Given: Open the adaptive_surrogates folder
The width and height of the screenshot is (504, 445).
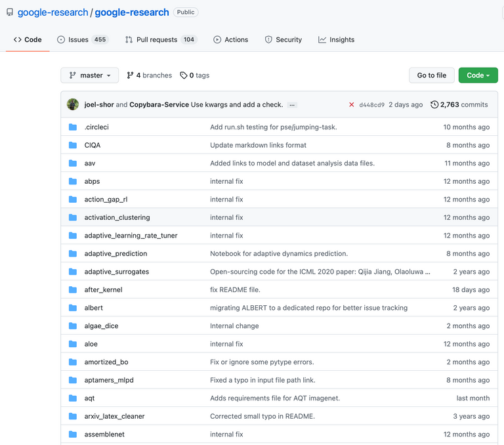Looking at the screenshot, I should click(117, 272).
